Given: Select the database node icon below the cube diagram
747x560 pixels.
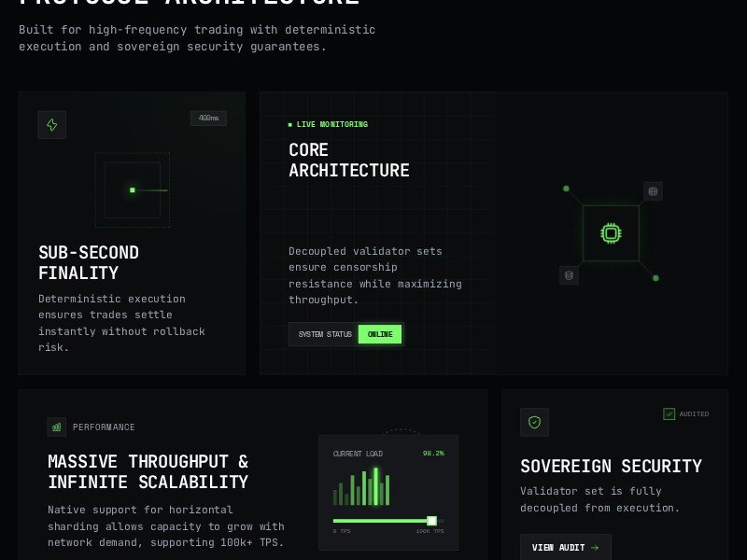Looking at the screenshot, I should (568, 275).
